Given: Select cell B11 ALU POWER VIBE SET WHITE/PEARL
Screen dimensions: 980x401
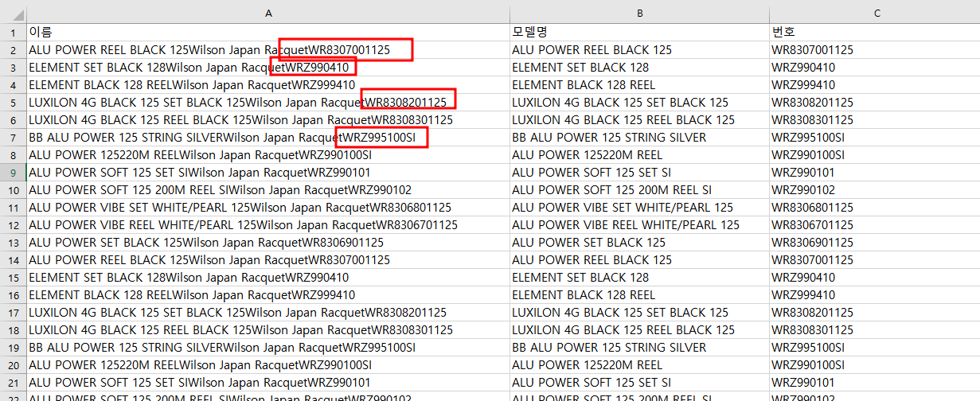Looking at the screenshot, I should coord(639,208).
